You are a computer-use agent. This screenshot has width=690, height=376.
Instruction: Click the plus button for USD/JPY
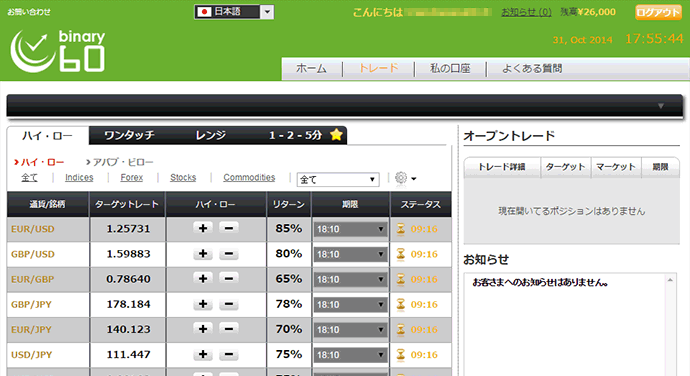tap(203, 354)
